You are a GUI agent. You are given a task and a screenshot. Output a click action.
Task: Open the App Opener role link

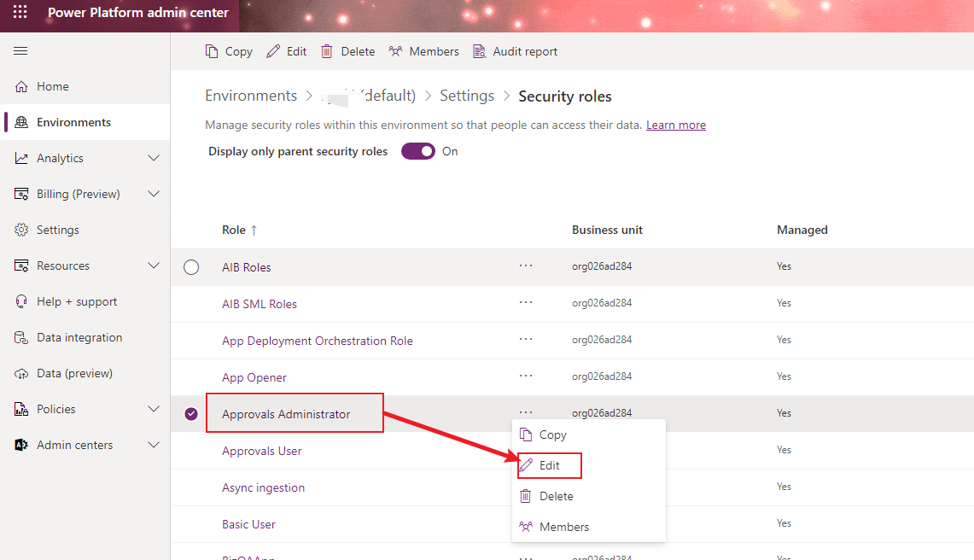tap(254, 377)
